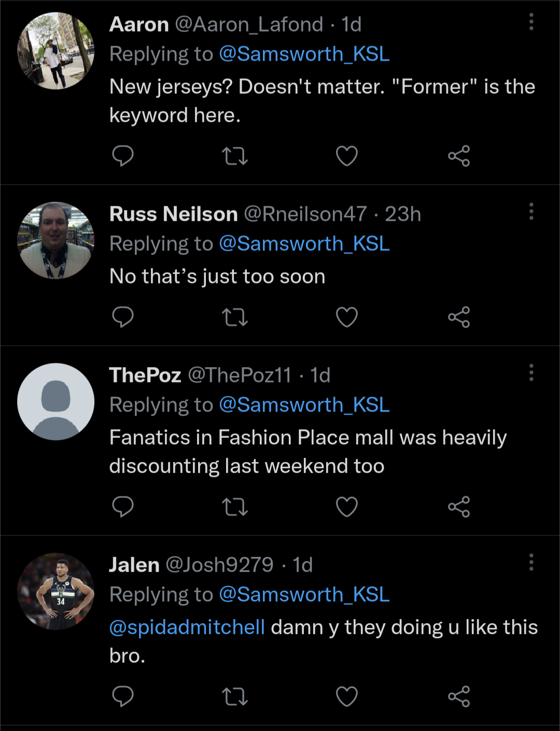The height and width of the screenshot is (731, 560).
Task: Open ThePoz's default gray avatar
Action: coord(56,402)
